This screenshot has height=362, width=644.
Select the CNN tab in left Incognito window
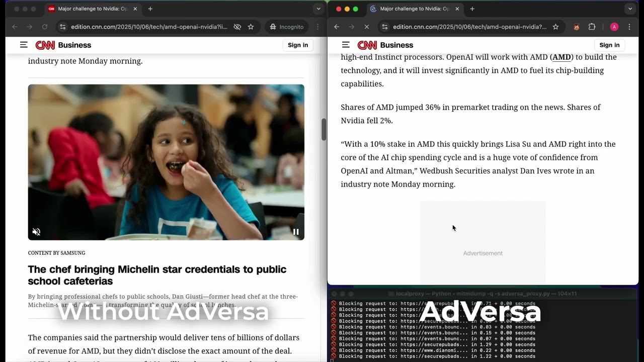(x=92, y=9)
